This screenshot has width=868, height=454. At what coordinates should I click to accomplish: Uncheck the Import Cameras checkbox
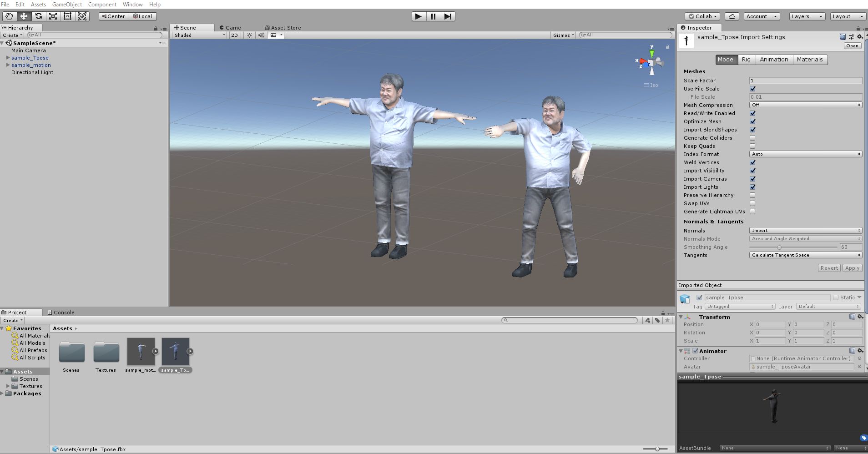click(752, 179)
